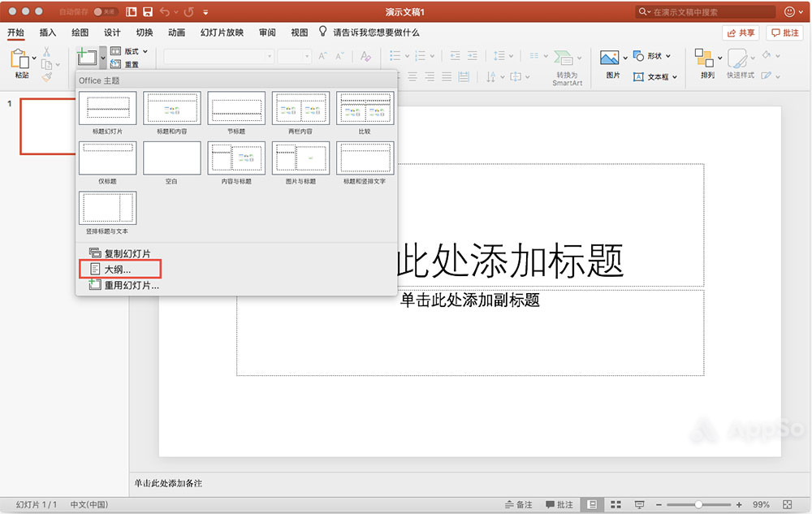The width and height of the screenshot is (812, 514).
Task: Click the 单击此处添加副标题 subtitle placeholder
Action: 470,300
